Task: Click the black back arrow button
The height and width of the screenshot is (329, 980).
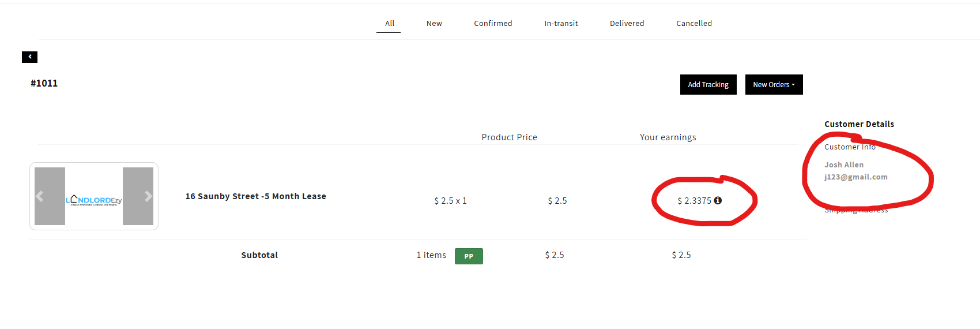Action: point(29,57)
